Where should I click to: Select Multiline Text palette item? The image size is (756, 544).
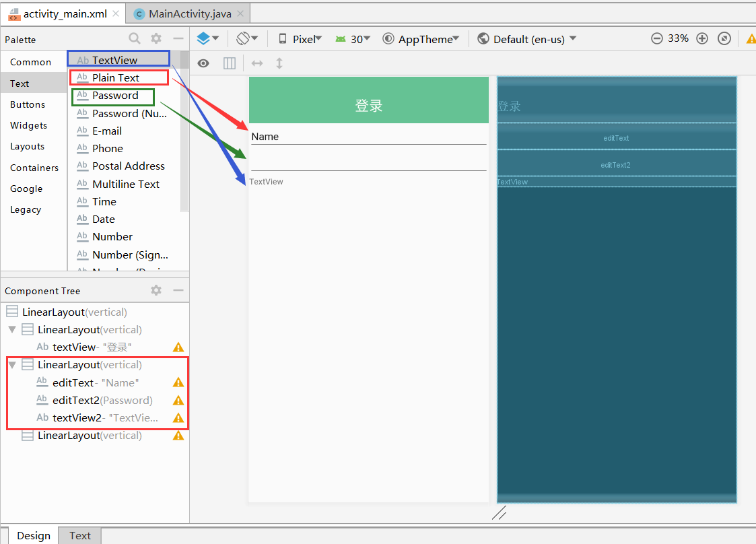(x=125, y=184)
